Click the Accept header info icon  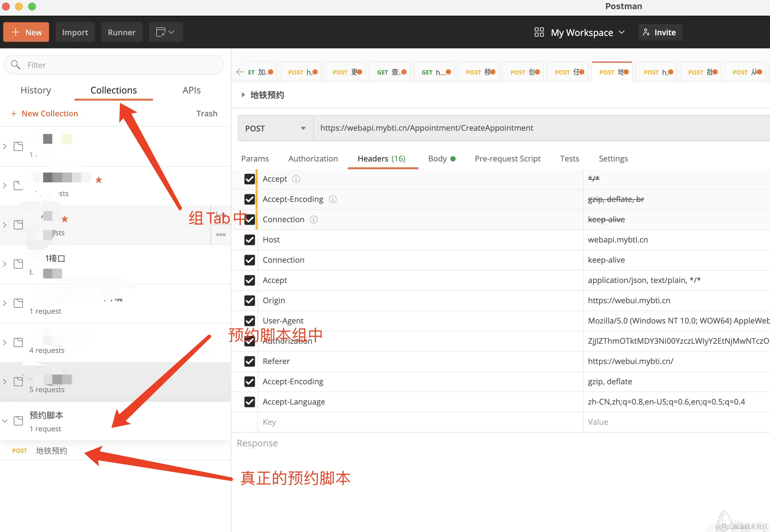pos(296,179)
